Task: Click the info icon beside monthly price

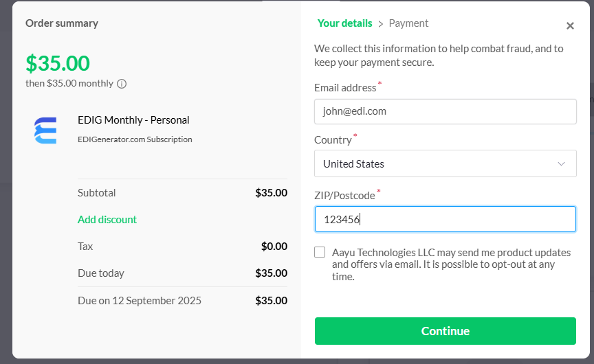Action: 122,84
